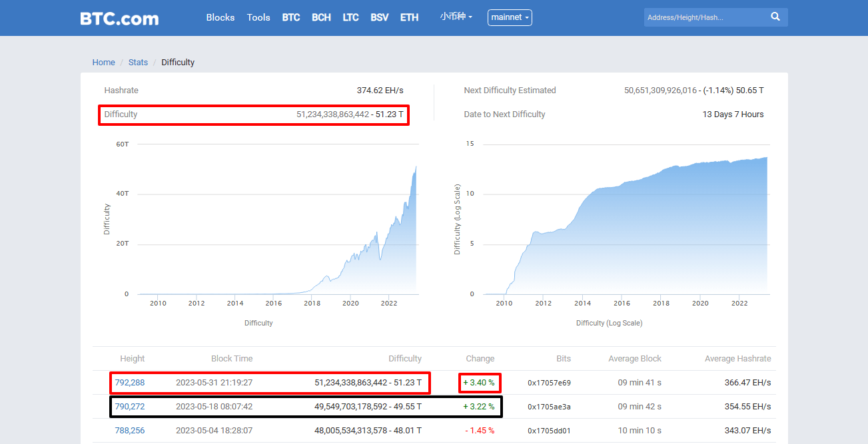Click the Next Difficulty Estimated value
Viewport: 868px width, 444px height.
tap(694, 91)
